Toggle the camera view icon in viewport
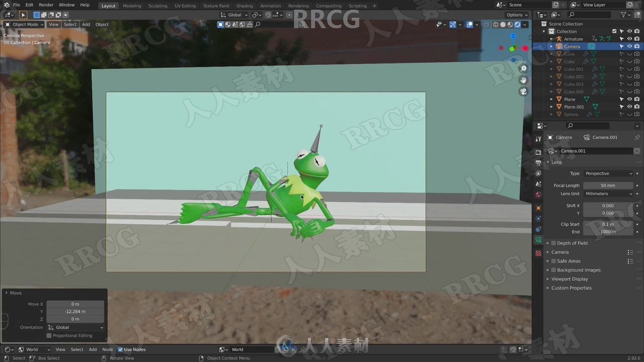The image size is (644, 362). click(523, 92)
